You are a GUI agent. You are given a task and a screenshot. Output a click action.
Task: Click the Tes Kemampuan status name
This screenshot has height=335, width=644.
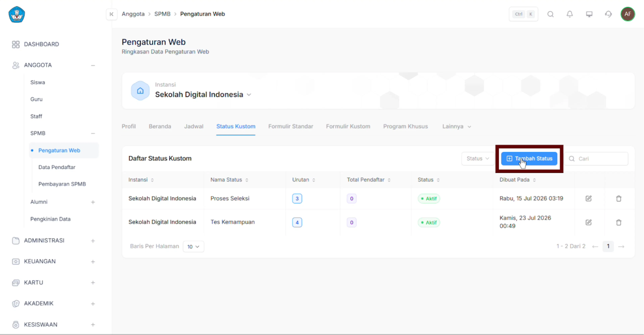[232, 222]
